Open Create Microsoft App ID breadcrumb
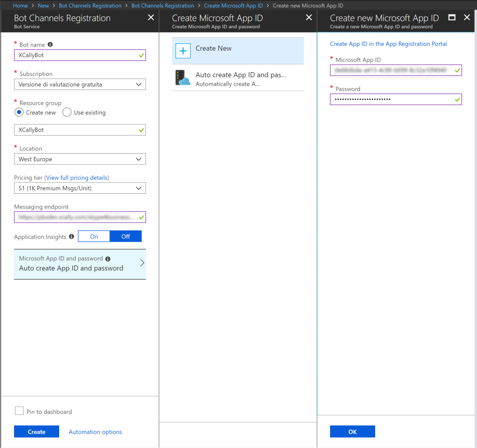 pos(233,6)
